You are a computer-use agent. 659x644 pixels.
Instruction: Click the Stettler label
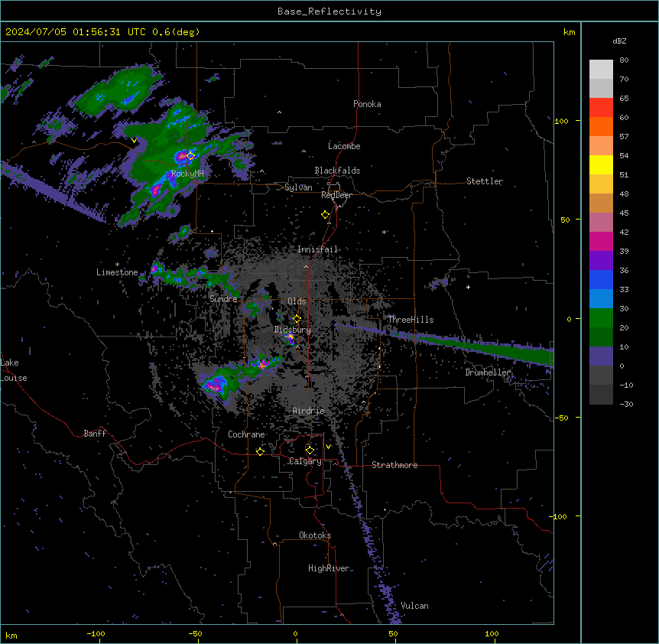pyautogui.click(x=485, y=181)
